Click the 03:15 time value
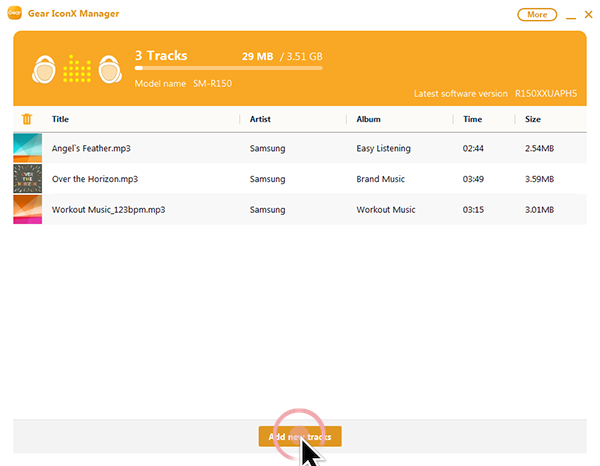This screenshot has height=466, width=600. coord(473,210)
